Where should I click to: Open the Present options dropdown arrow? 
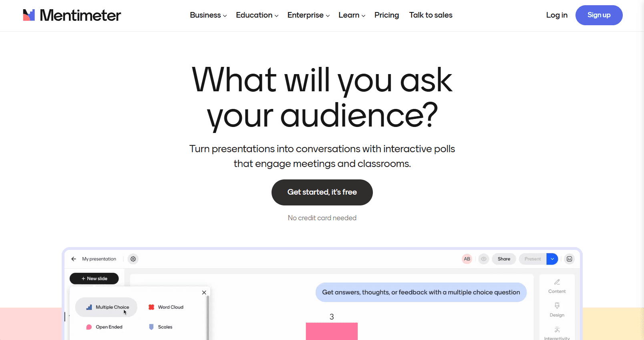click(552, 259)
